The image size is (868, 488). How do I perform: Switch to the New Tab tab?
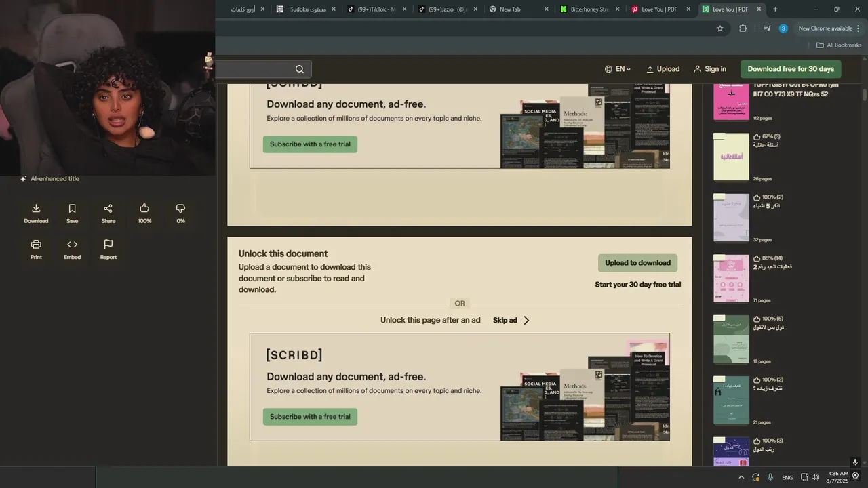point(519,9)
